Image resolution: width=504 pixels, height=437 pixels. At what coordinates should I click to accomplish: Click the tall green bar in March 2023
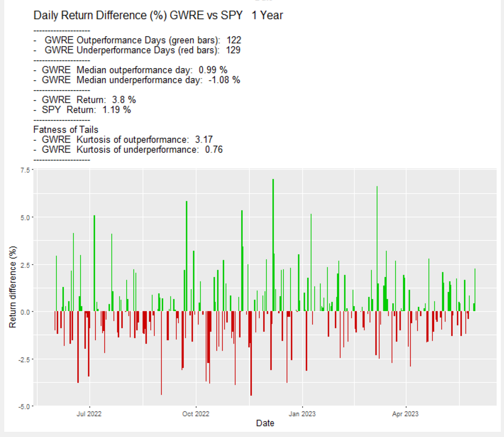click(377, 249)
